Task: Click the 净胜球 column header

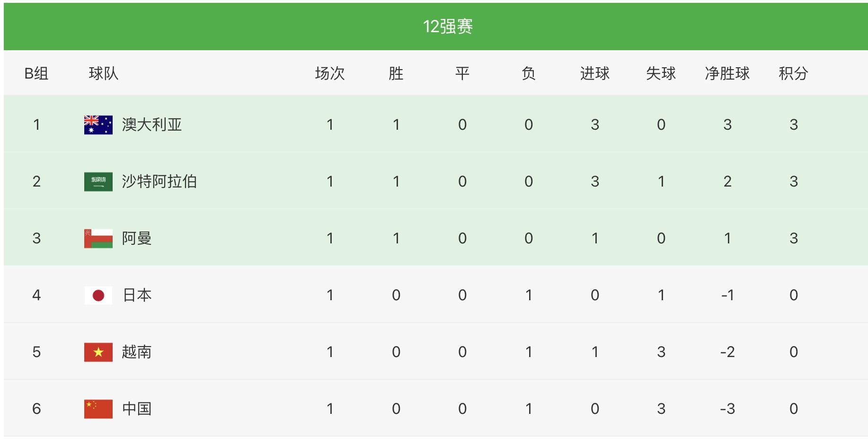Action: click(727, 73)
